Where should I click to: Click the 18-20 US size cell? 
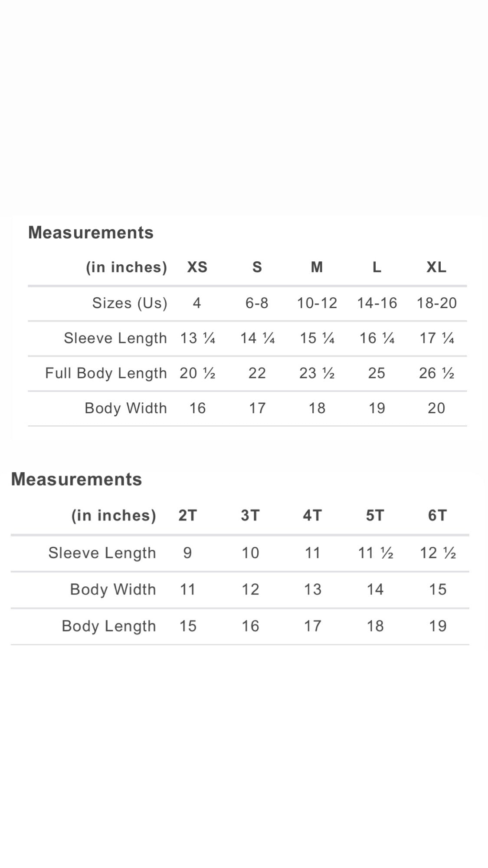tap(436, 303)
